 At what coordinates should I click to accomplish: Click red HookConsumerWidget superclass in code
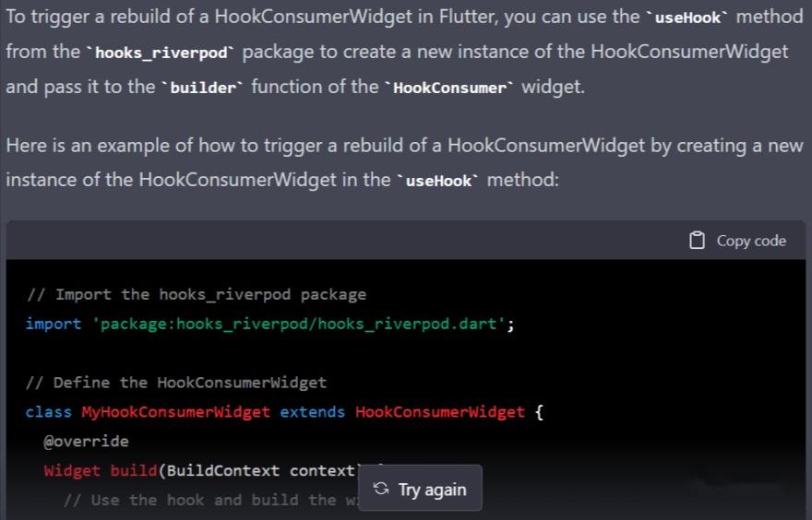tap(440, 412)
